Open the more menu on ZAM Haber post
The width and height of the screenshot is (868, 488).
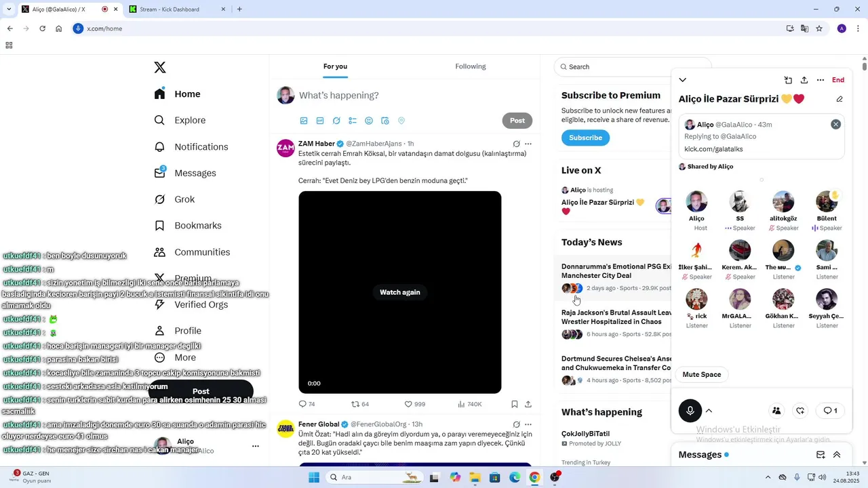[x=528, y=144]
